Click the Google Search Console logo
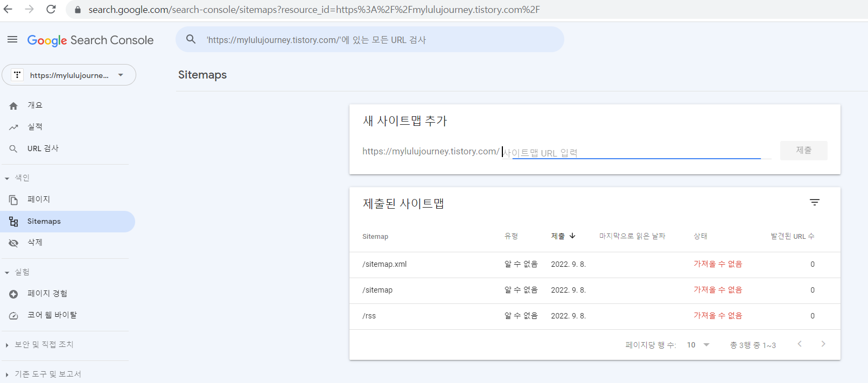The height and width of the screenshot is (383, 868). tap(90, 40)
